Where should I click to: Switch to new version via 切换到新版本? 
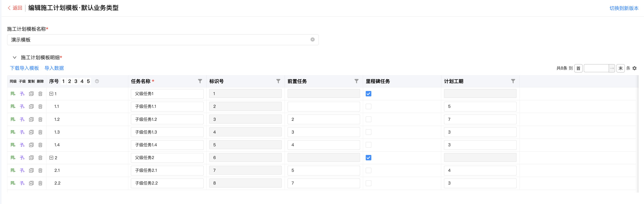click(x=623, y=8)
